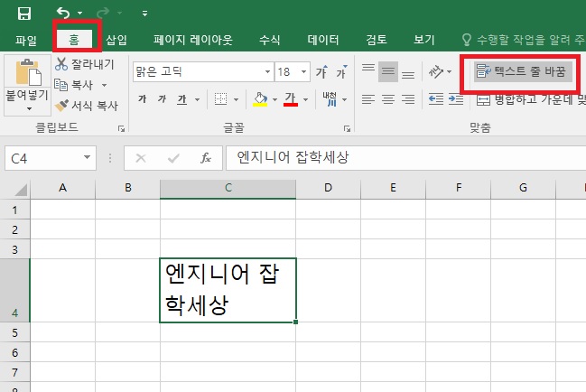The width and height of the screenshot is (586, 392).
Task: Save the workbook with the floppy icon
Action: [x=24, y=14]
